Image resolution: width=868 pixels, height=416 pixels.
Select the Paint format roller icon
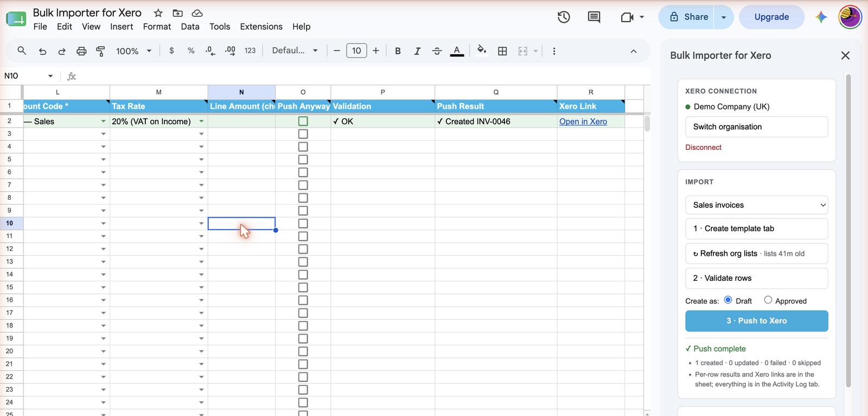pos(101,51)
